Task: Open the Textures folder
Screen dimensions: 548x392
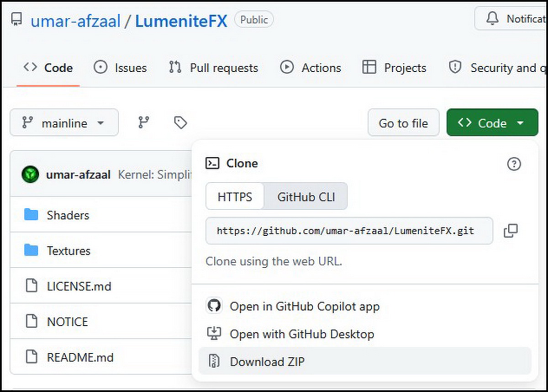Action: (x=68, y=250)
